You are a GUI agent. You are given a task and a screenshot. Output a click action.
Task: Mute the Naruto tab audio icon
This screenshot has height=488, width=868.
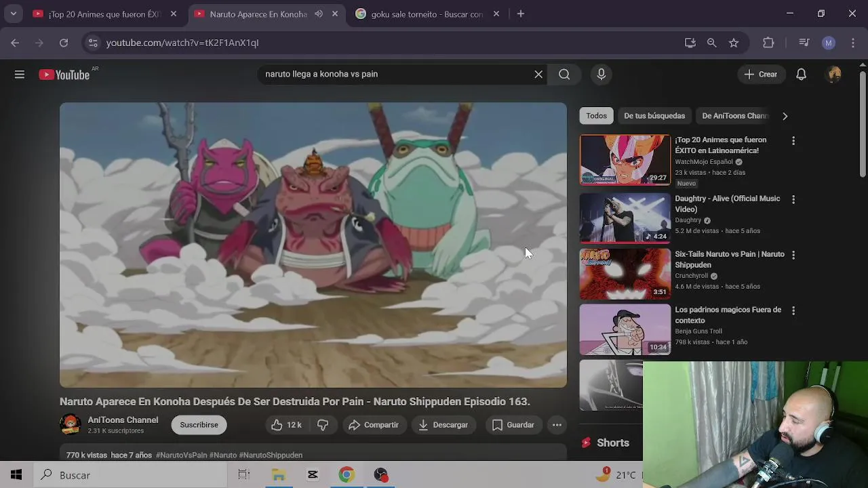coord(319,14)
